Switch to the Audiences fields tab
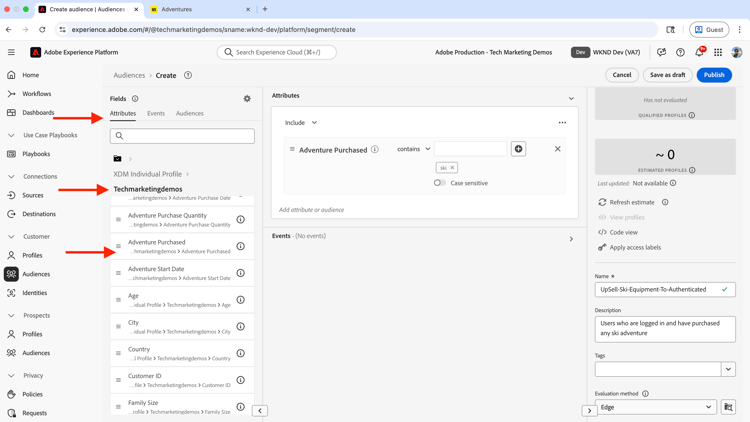This screenshot has width=750, height=422. [189, 113]
